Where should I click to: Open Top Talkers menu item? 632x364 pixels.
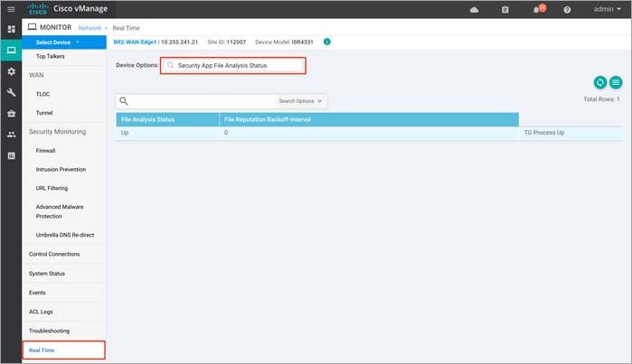51,56
